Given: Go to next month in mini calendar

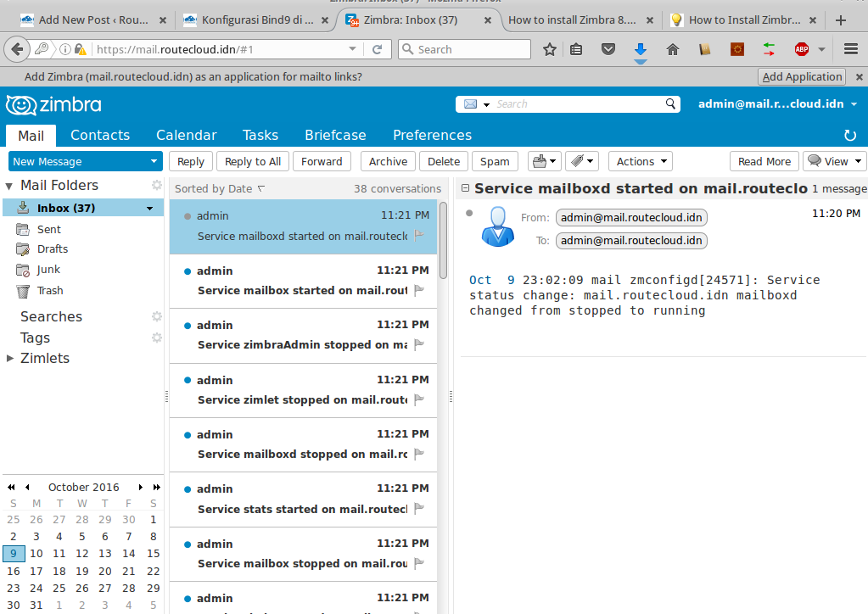Looking at the screenshot, I should point(141,488).
